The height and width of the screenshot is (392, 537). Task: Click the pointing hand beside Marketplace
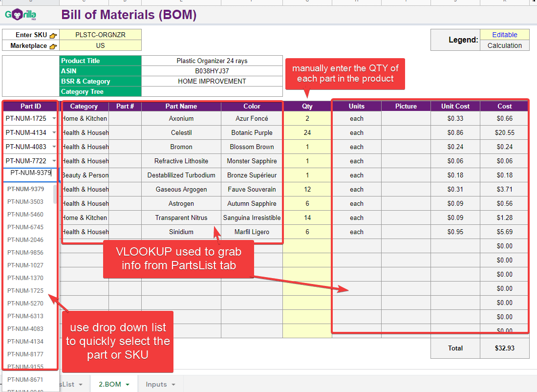coord(53,46)
